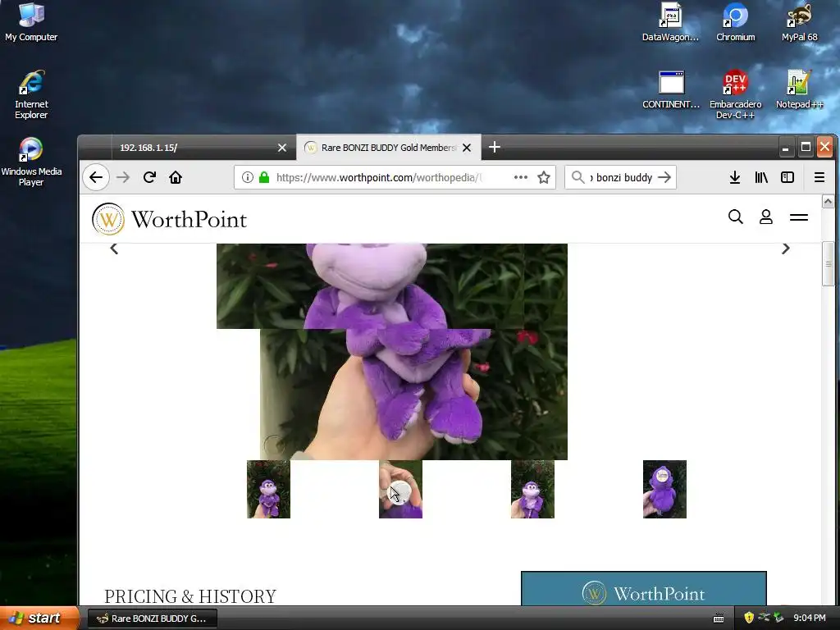Click the WorthPoint banner near page bottom
This screenshot has height=630, width=840.
point(644,589)
